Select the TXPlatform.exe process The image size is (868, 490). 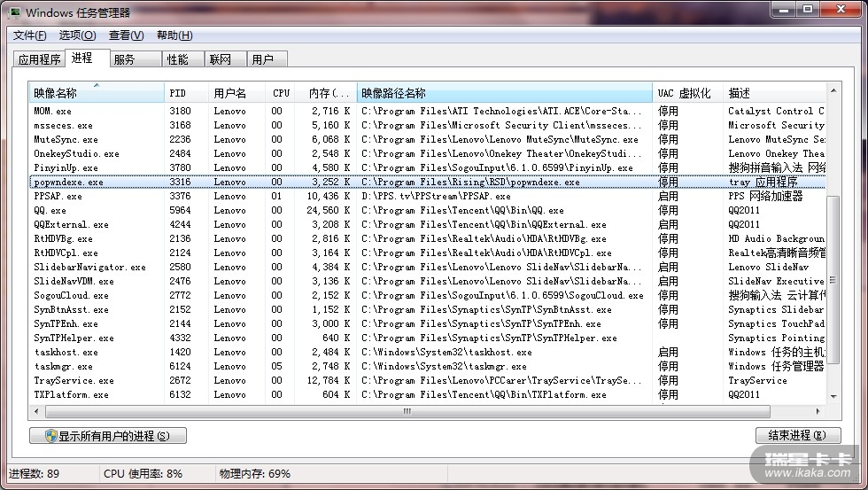(x=427, y=395)
